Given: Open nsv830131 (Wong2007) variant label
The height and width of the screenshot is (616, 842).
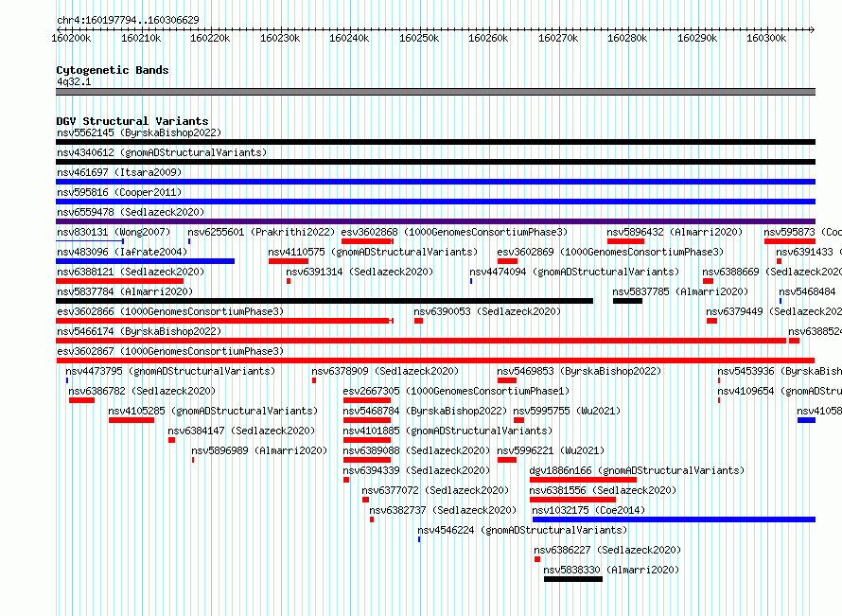Looking at the screenshot, I should click(114, 232).
